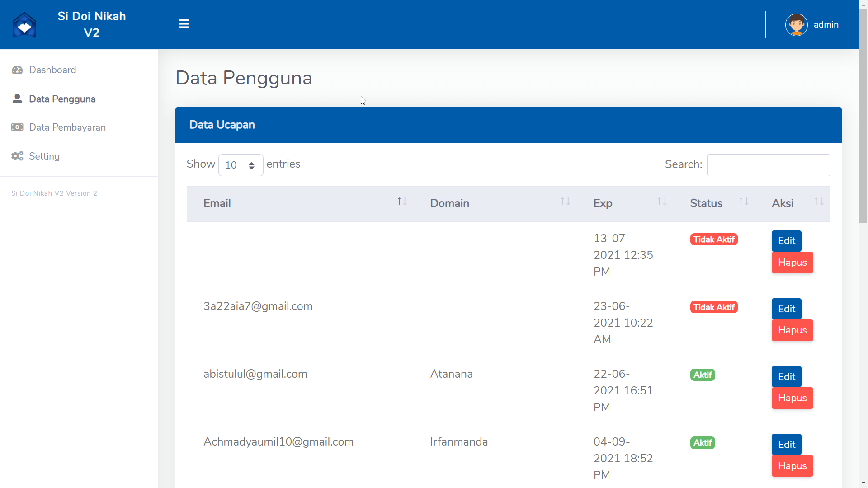The width and height of the screenshot is (868, 488).
Task: Select the Dashboard speedometer icon
Action: click(x=17, y=70)
